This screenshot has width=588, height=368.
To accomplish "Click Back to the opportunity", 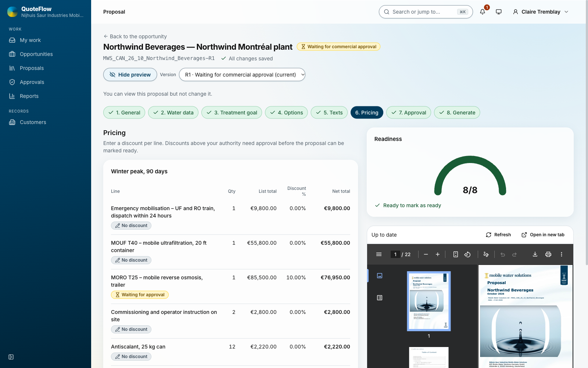I will coord(135,36).
